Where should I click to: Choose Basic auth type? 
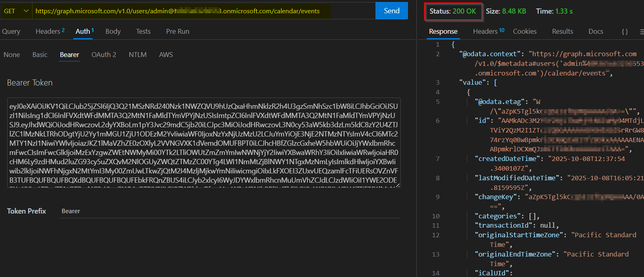pyautogui.click(x=40, y=55)
